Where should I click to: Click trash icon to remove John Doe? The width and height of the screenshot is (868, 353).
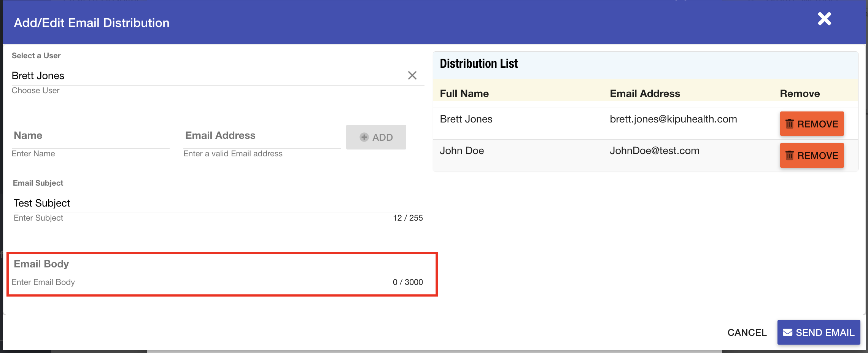coord(790,156)
